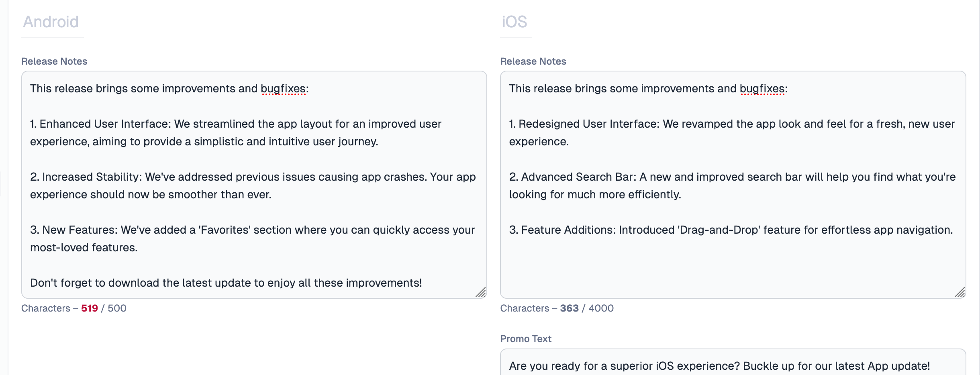Click the iOS Release Notes label
This screenshot has height=375, width=980.
(x=533, y=61)
